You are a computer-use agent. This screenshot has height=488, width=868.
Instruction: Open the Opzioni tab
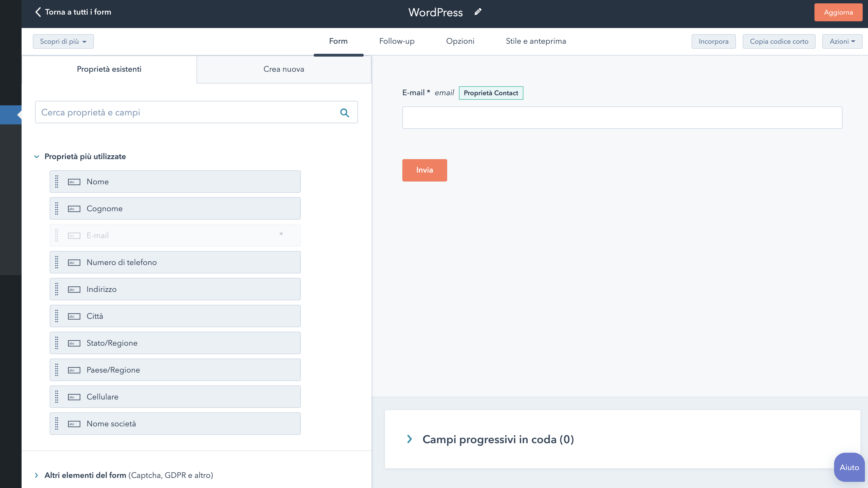click(460, 41)
